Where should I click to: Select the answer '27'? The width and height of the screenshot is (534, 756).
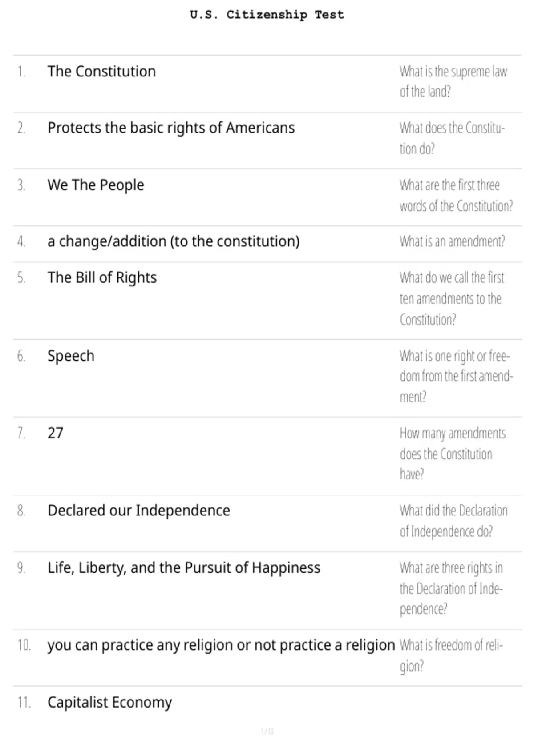pyautogui.click(x=55, y=433)
